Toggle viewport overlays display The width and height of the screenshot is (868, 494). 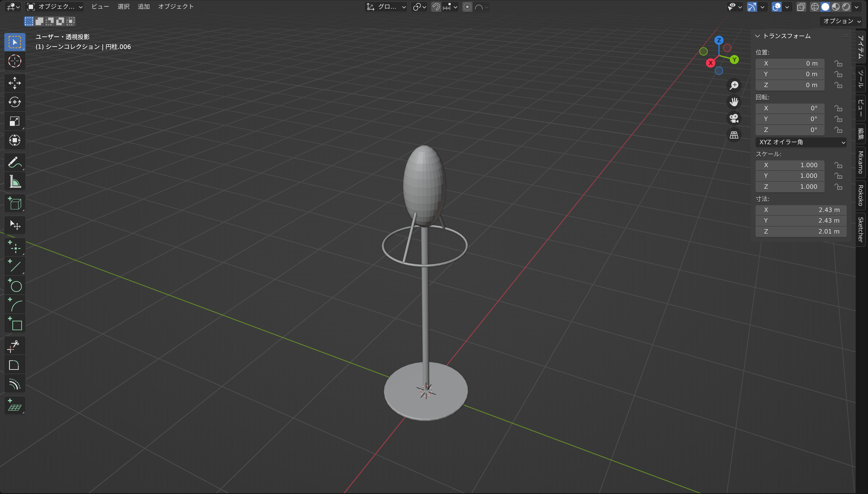tap(776, 7)
